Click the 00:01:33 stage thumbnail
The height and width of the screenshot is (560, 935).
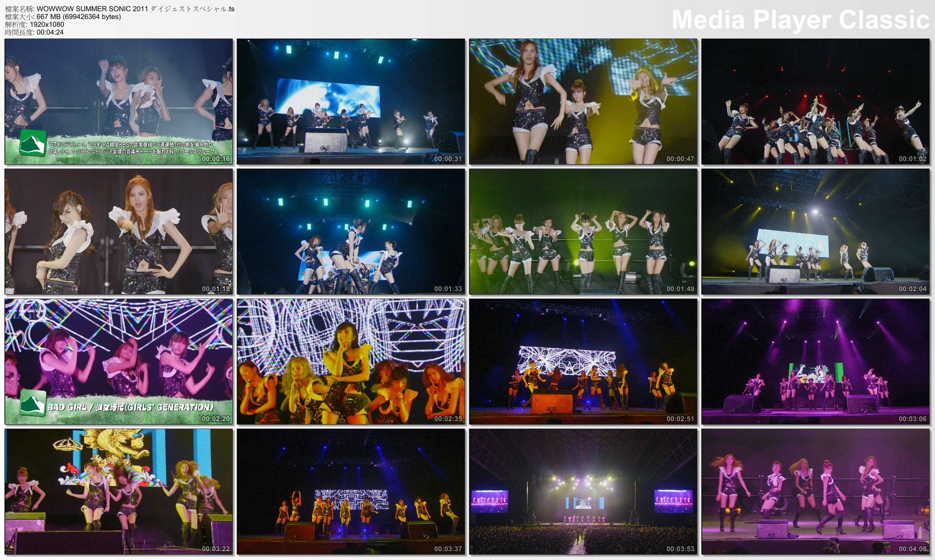coord(351,231)
